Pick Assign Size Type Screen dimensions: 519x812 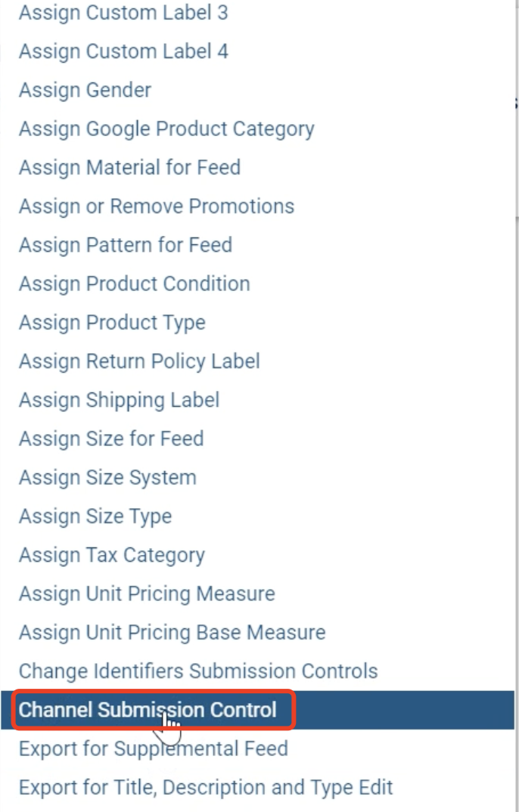coord(95,516)
